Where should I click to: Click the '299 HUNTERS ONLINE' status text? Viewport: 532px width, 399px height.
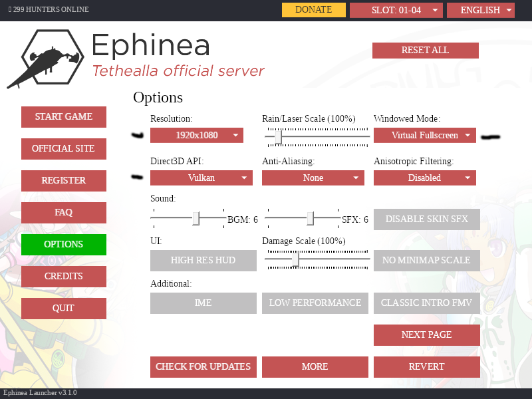point(51,9)
